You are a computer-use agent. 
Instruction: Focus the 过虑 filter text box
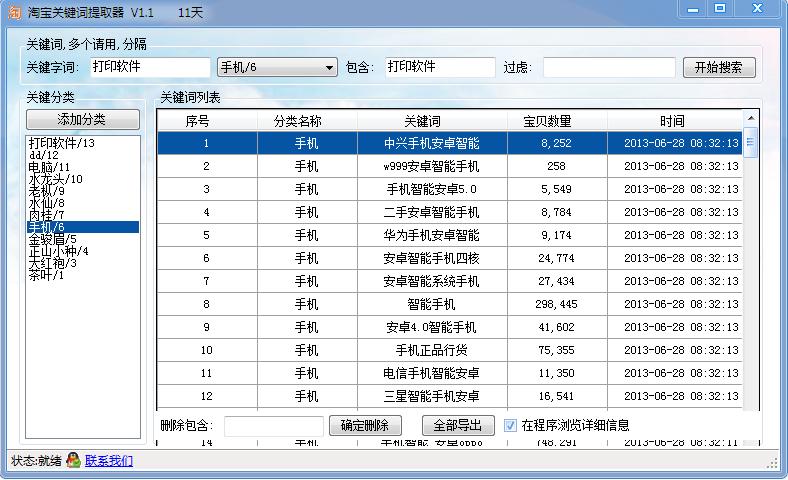pos(608,68)
